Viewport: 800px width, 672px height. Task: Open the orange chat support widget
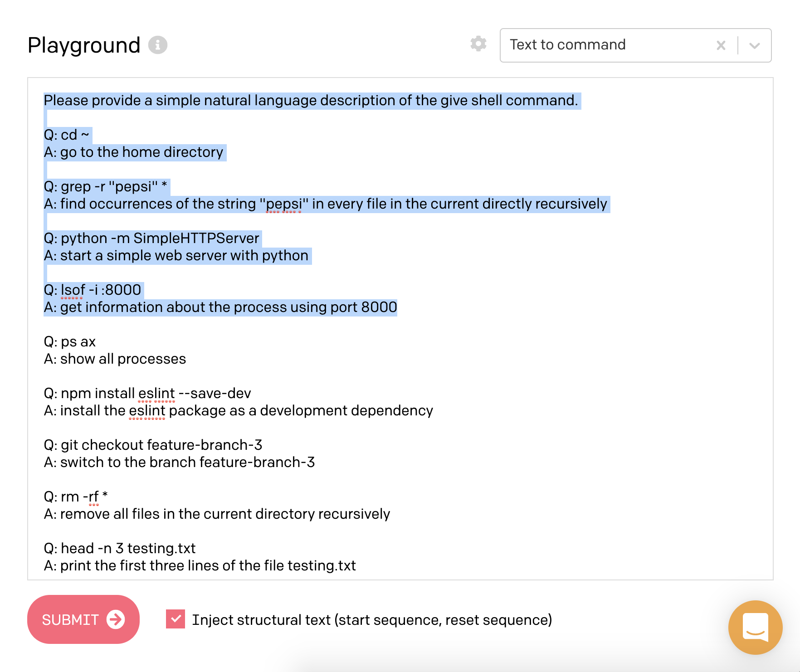point(755,627)
